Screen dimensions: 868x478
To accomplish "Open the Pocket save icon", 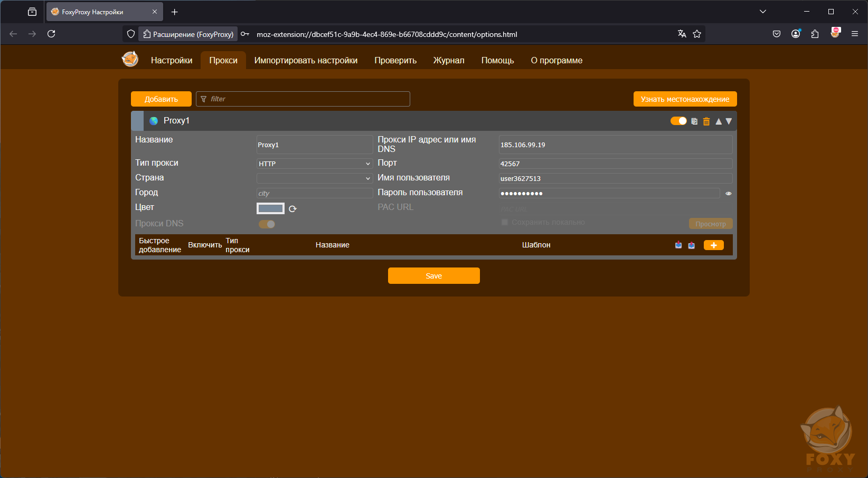I will pos(777,34).
